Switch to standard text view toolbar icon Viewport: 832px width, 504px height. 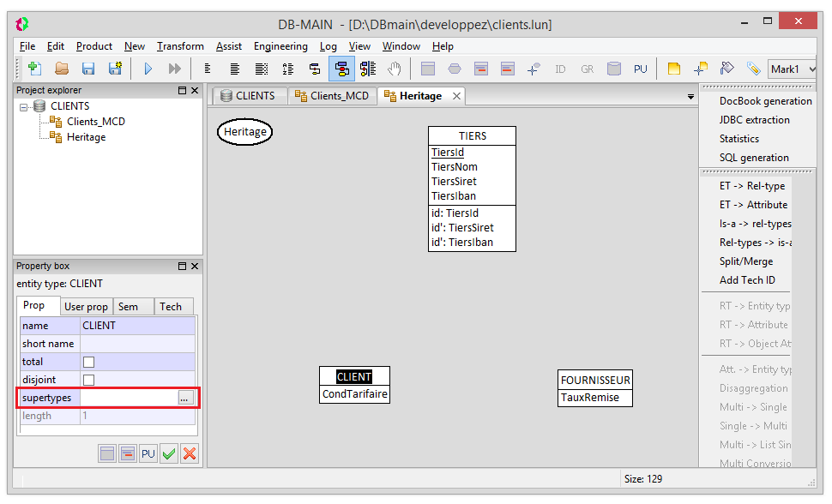234,69
